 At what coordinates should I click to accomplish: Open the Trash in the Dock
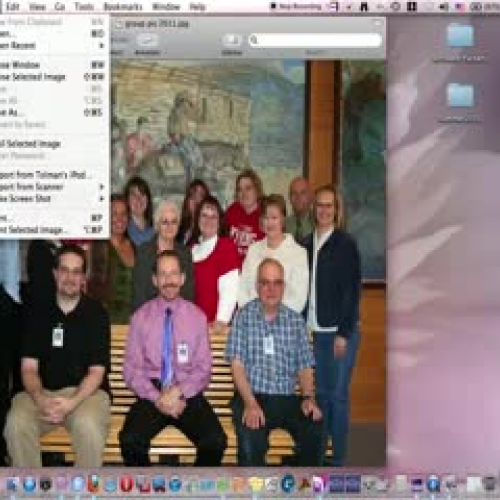(x=489, y=484)
